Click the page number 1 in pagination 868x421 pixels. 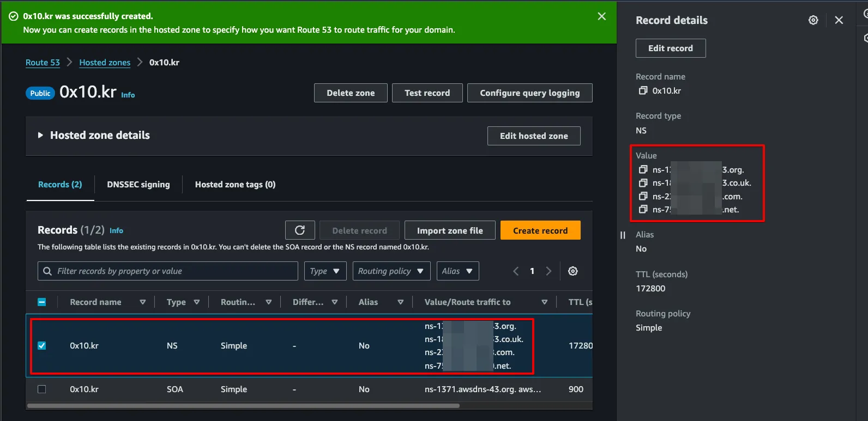532,271
